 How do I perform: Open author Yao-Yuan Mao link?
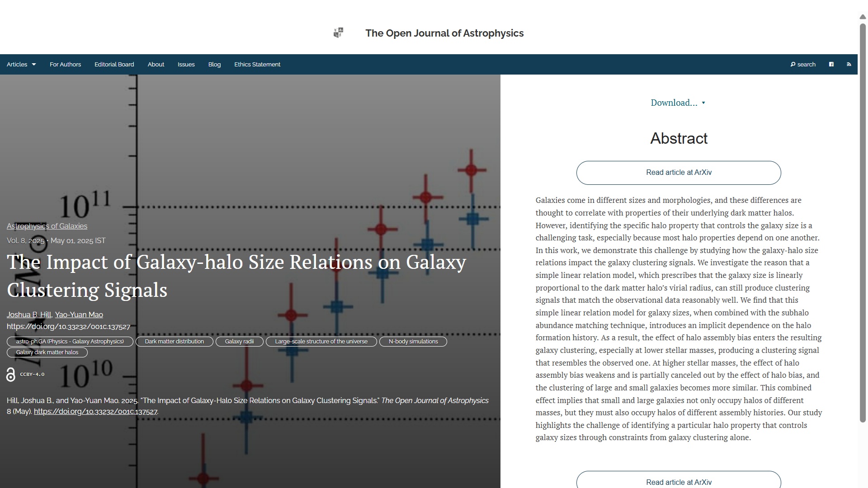[79, 314]
